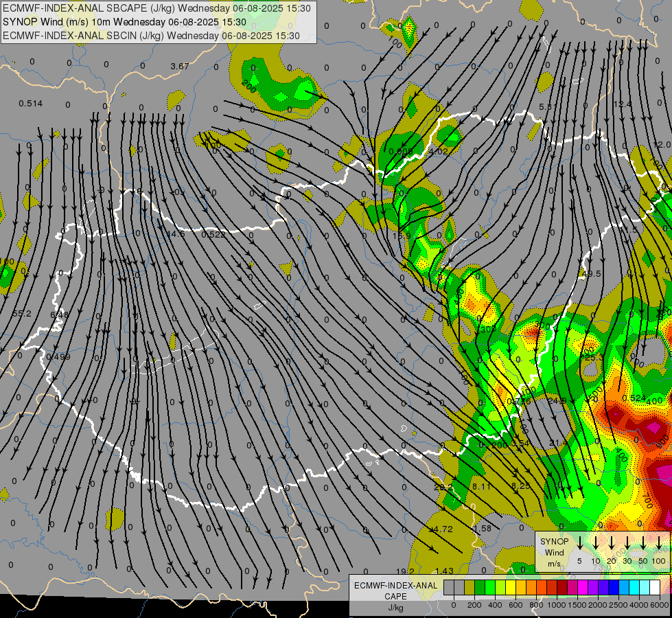Click the 3.54 value on the map
The height and width of the screenshot is (618, 672).
point(520,443)
